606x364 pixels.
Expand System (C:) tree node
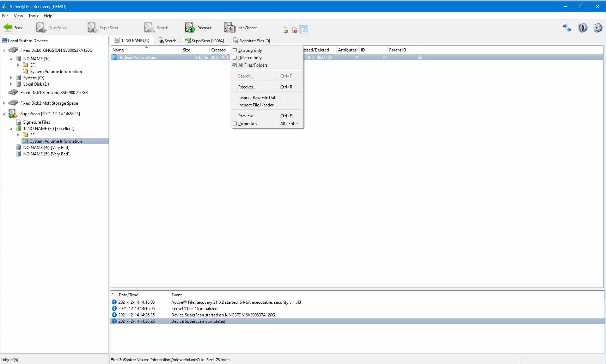click(x=11, y=78)
